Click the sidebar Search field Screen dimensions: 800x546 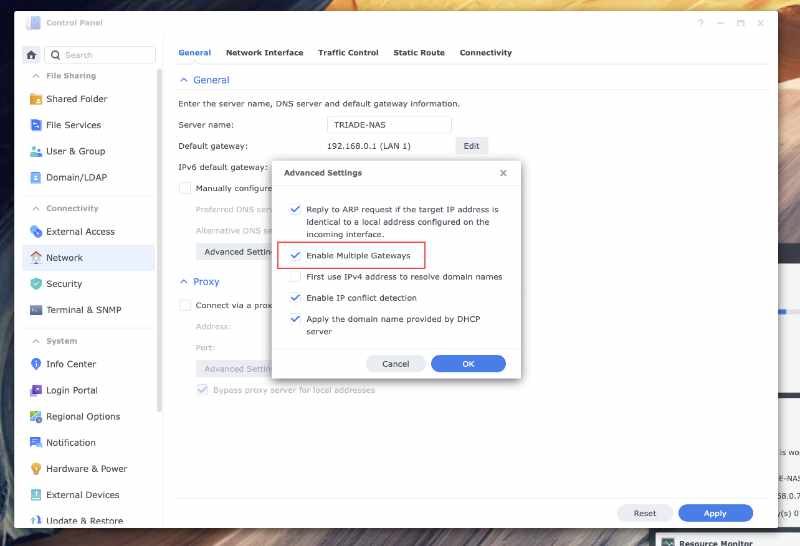click(x=100, y=55)
